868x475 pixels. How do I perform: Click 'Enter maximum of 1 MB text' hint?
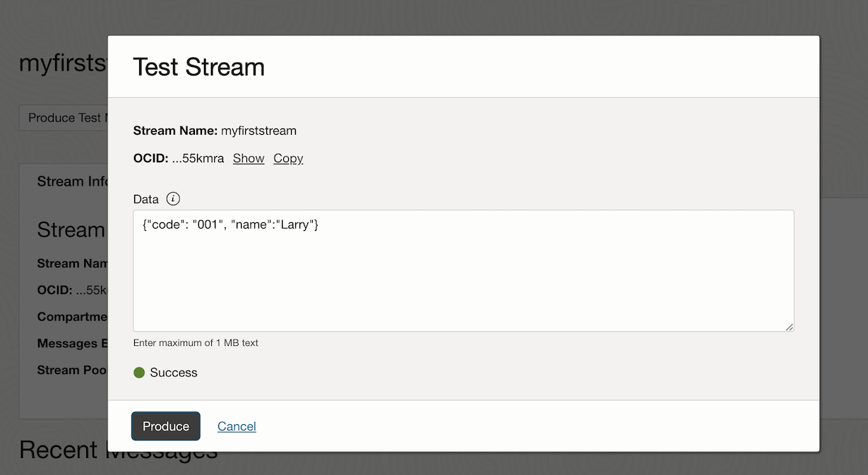[x=196, y=343]
